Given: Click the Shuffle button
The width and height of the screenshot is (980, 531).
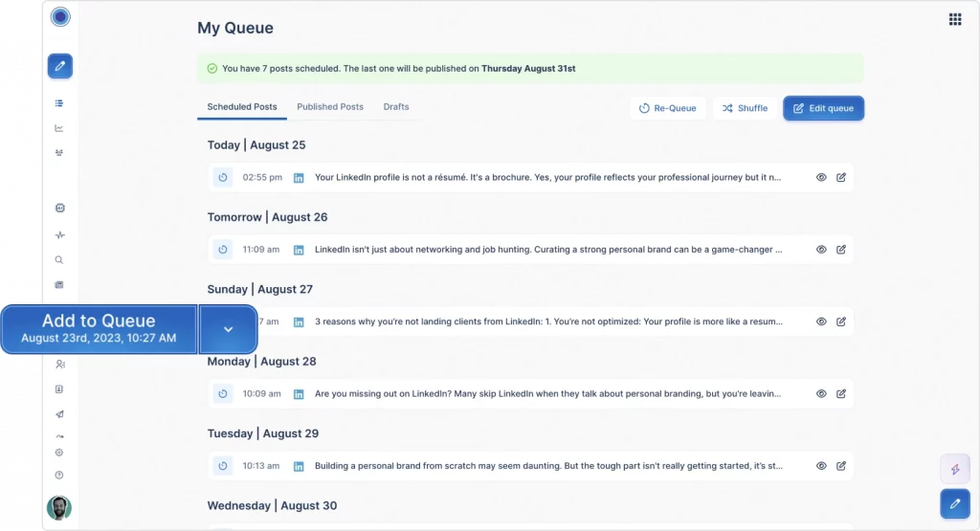Looking at the screenshot, I should [x=745, y=108].
